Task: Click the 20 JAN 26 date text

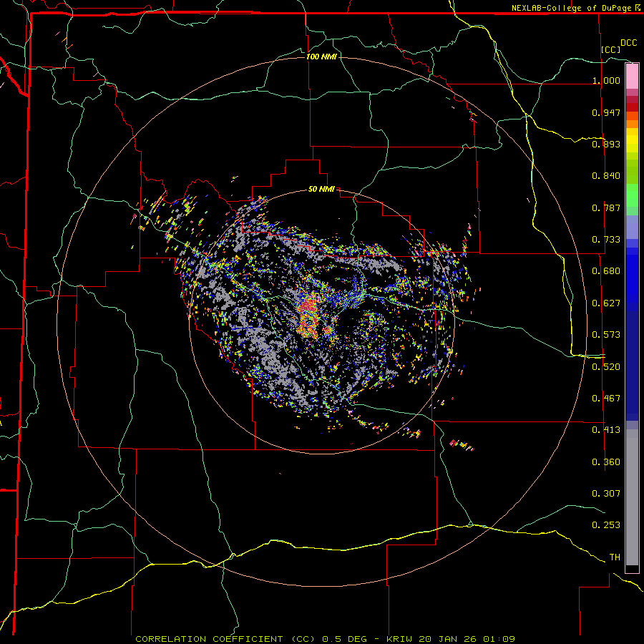Action: tap(447, 639)
